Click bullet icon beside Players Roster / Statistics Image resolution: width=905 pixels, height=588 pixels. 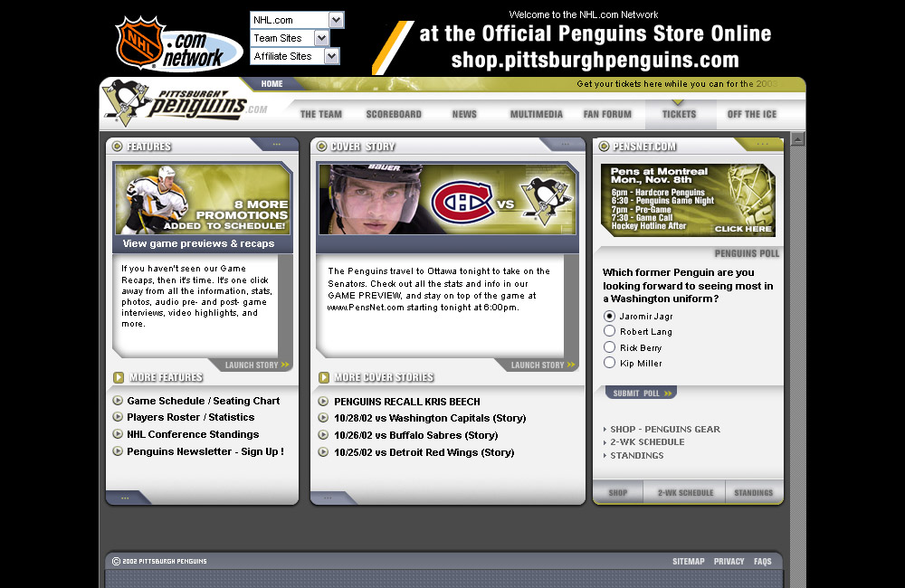(118, 417)
